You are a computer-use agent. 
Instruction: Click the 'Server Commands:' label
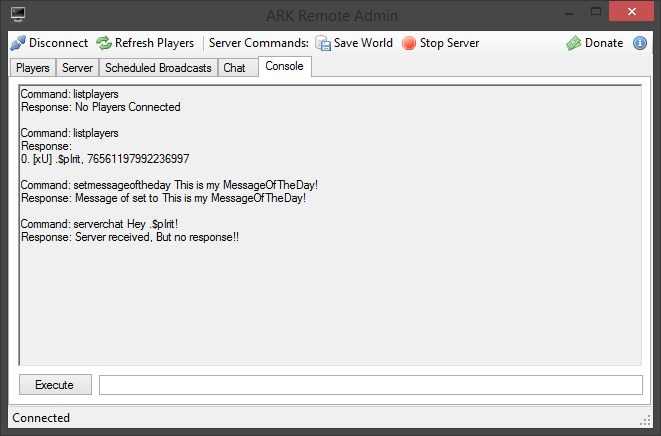point(259,43)
